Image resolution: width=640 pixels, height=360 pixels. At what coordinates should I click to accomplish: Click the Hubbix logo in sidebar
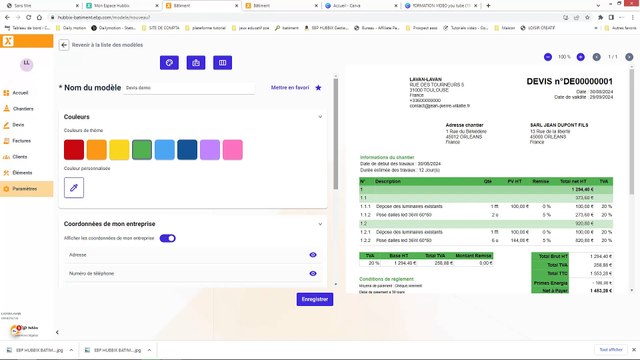tap(8, 41)
